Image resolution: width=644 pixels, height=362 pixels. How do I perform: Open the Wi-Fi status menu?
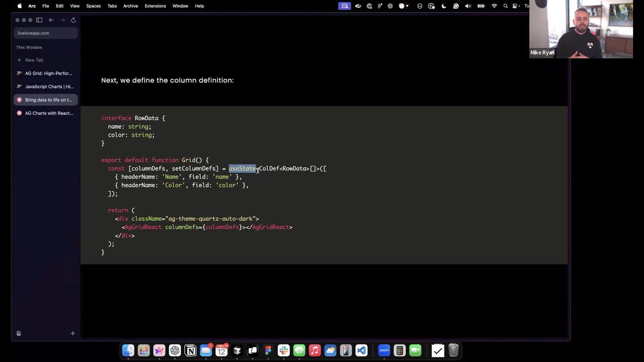494,6
